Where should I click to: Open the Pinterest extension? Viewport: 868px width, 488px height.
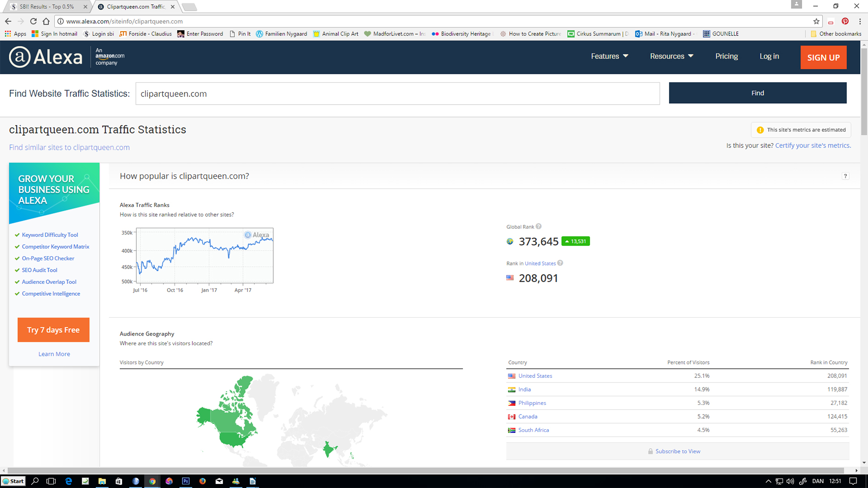click(845, 21)
